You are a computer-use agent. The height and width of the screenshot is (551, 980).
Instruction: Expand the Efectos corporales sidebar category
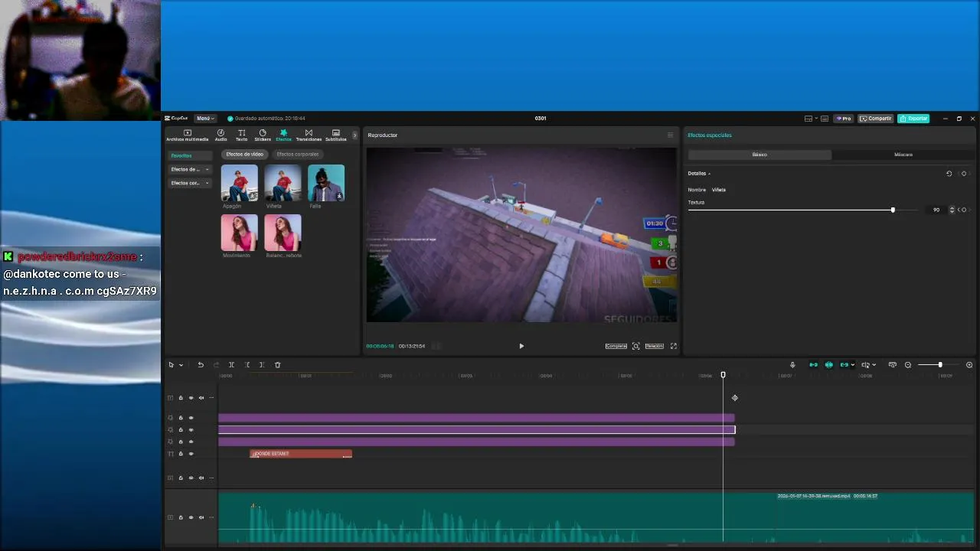190,183
